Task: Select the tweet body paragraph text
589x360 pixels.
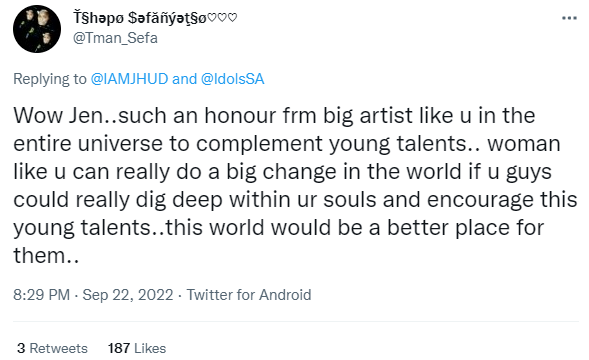Action: pos(295,185)
